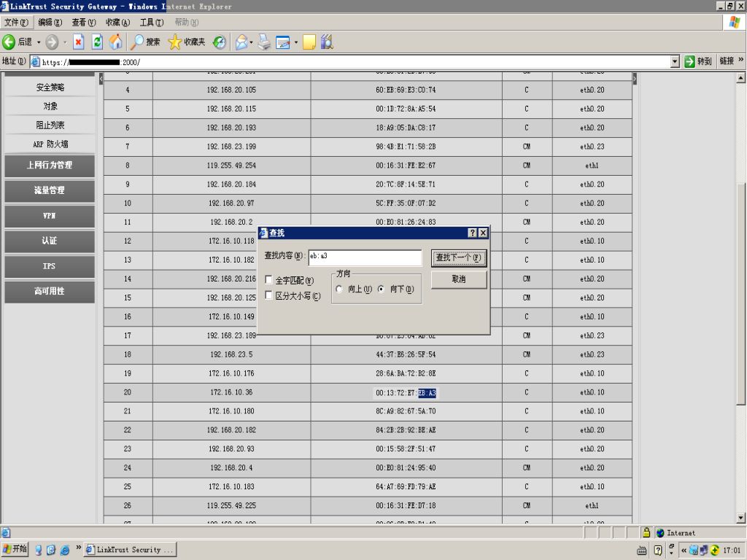Image resolution: width=747 pixels, height=560 pixels.
Task: Click the LinkTrust Security taskbar button
Action: [x=130, y=550]
